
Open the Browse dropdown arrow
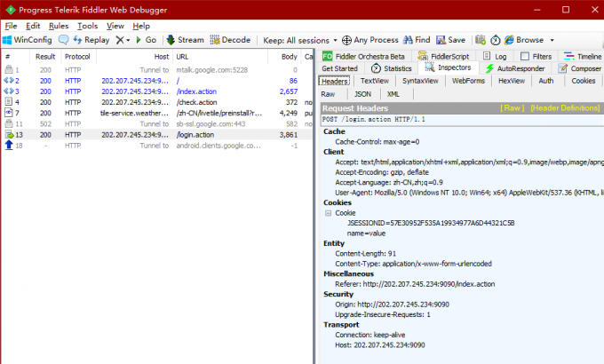pos(552,40)
